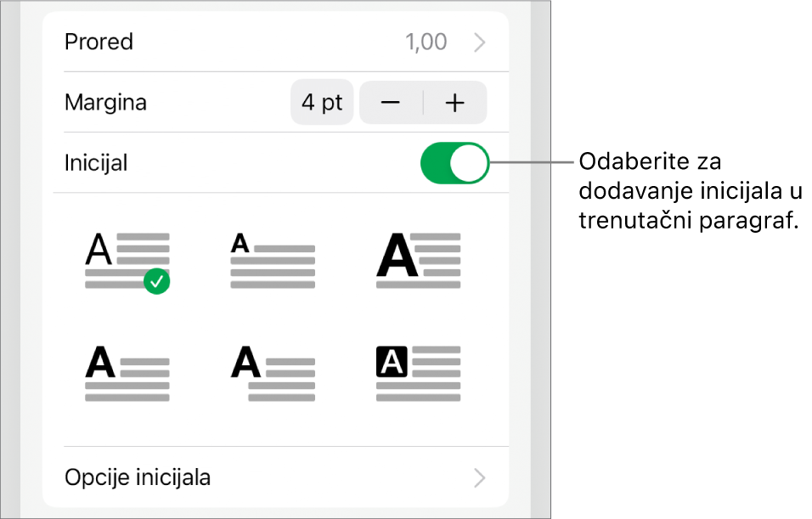The image size is (812, 519).
Task: Click the Margina label
Action: pos(105,103)
